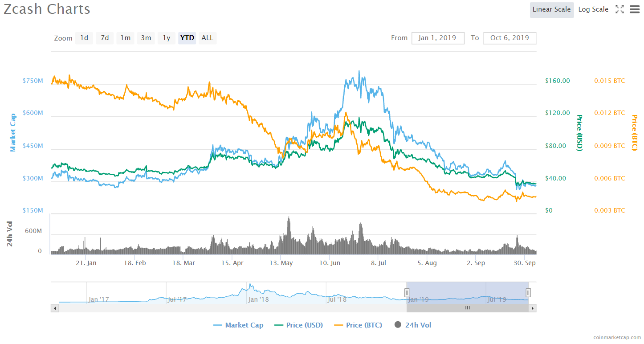Screen dimensions: 644x344
Task: Click the 13. May date axis label
Action: pos(281,263)
